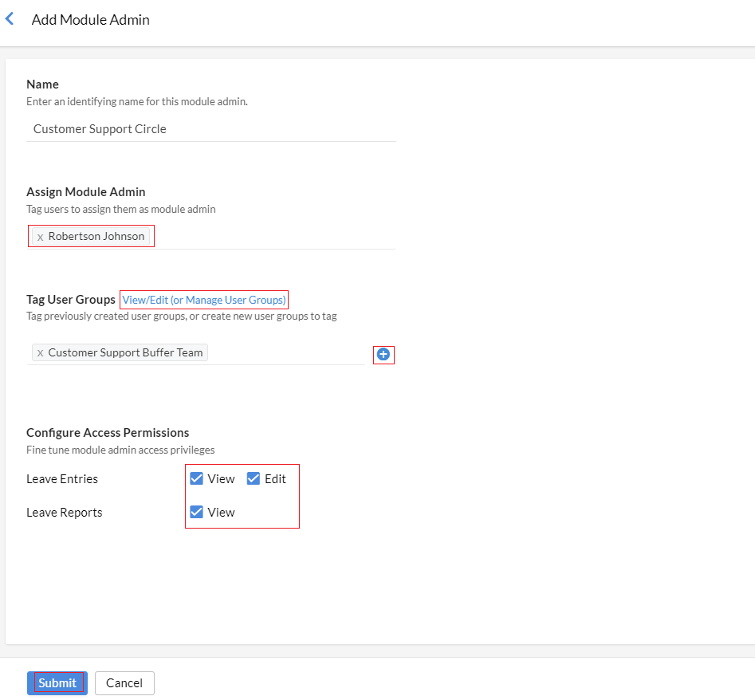Uncheck Leave Entries View checkbox

(196, 478)
